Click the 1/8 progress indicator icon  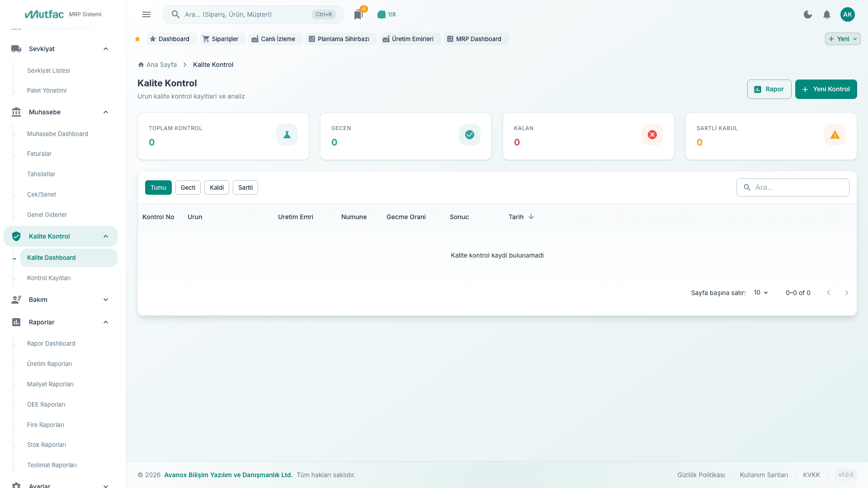(x=382, y=14)
